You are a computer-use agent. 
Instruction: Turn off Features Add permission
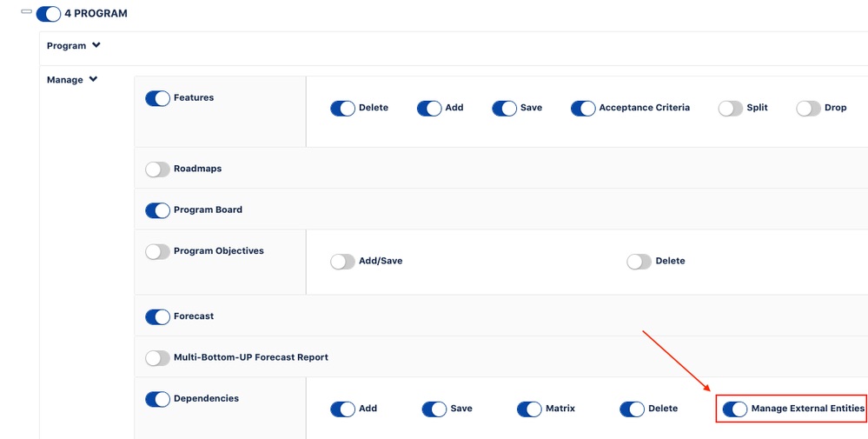coord(429,109)
